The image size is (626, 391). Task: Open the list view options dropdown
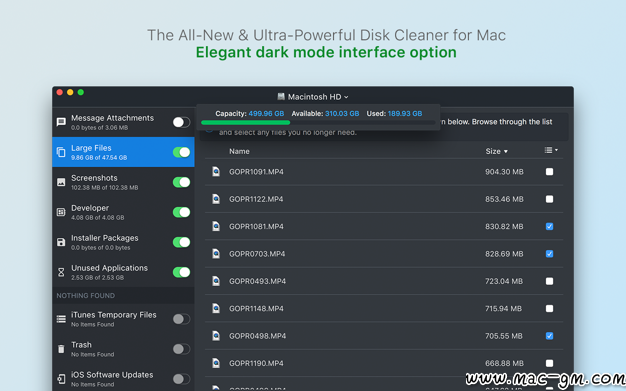(551, 150)
